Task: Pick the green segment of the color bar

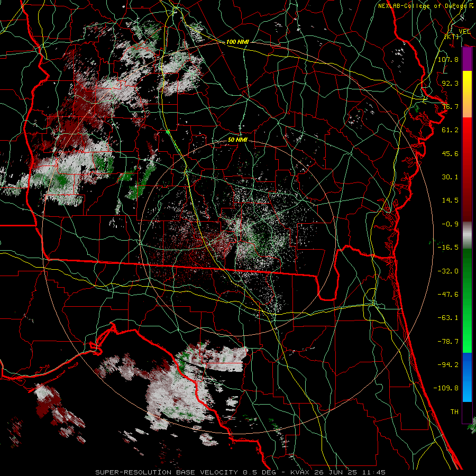Action: click(x=467, y=300)
